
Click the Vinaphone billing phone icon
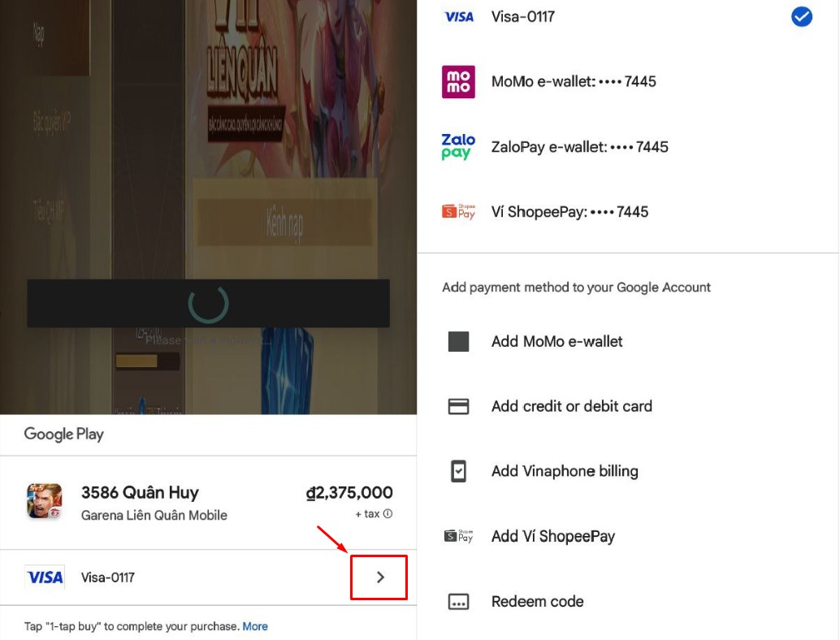458,472
